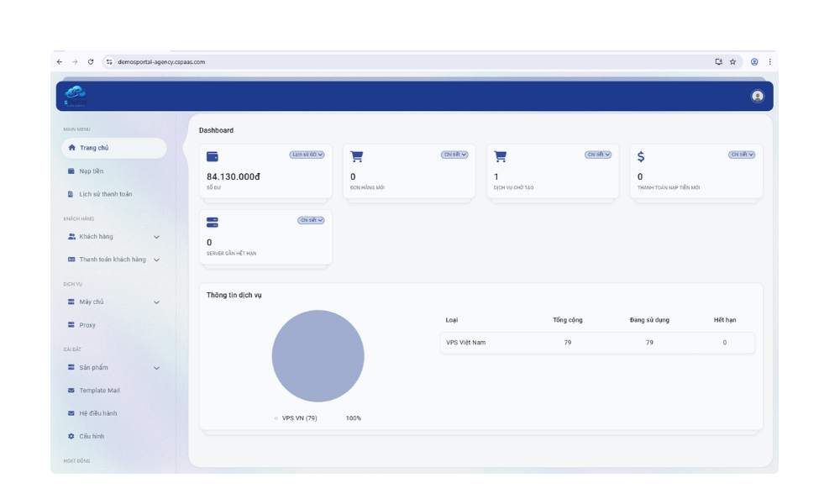Click the document icon beside Lịch sử thanh toán

[71, 194]
